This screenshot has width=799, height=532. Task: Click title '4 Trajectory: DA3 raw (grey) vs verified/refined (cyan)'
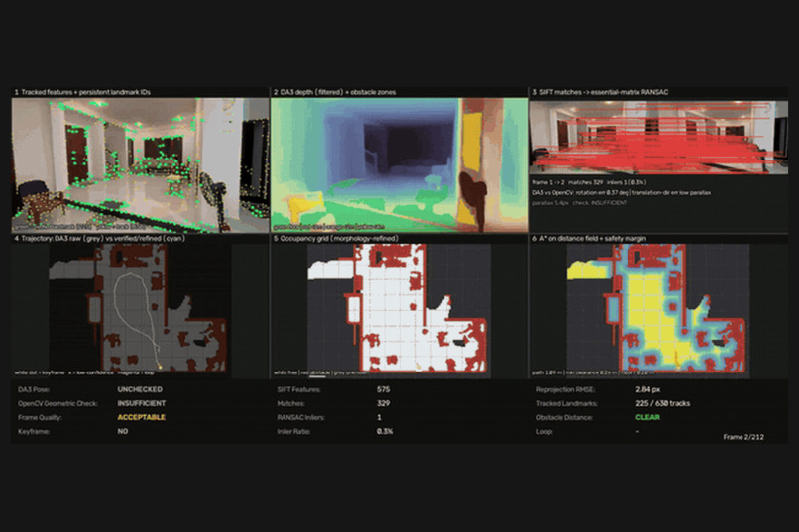[100, 238]
